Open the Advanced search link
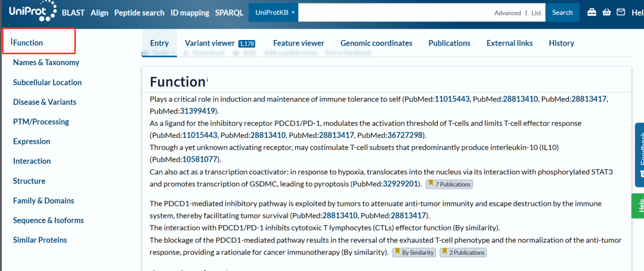 (x=507, y=13)
